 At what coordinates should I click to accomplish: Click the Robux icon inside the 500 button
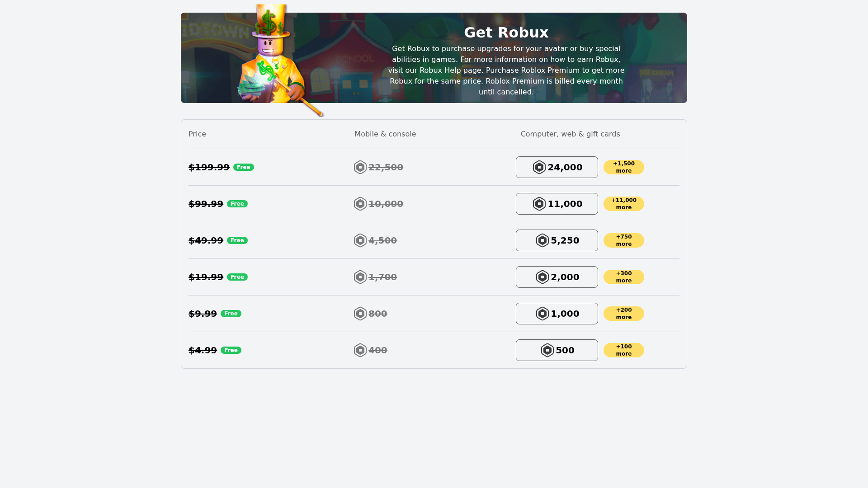coord(548,350)
